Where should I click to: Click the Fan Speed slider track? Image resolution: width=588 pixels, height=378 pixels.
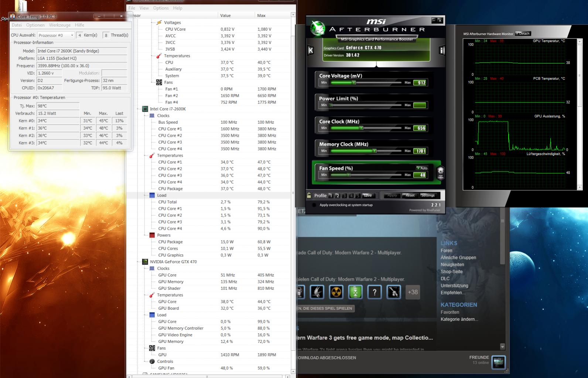366,175
